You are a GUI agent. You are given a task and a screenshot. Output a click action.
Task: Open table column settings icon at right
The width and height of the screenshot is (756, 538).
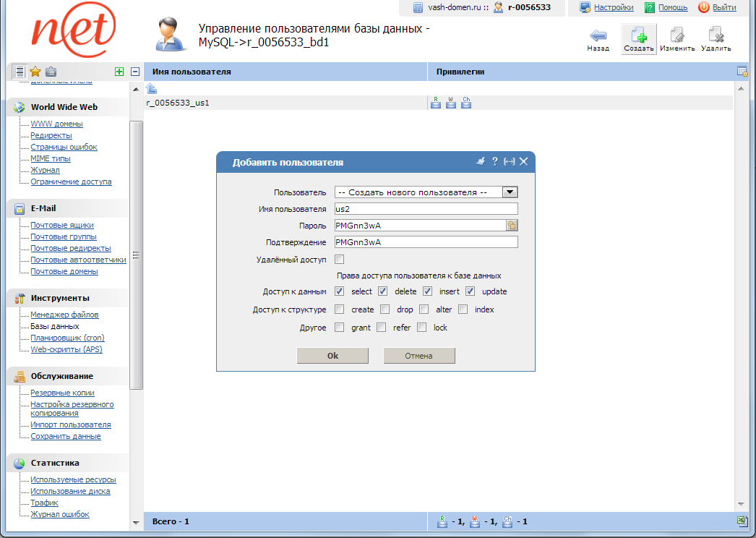coord(742,72)
